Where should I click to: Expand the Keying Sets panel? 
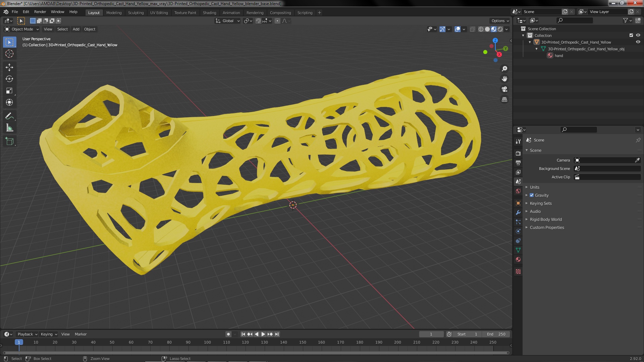541,203
